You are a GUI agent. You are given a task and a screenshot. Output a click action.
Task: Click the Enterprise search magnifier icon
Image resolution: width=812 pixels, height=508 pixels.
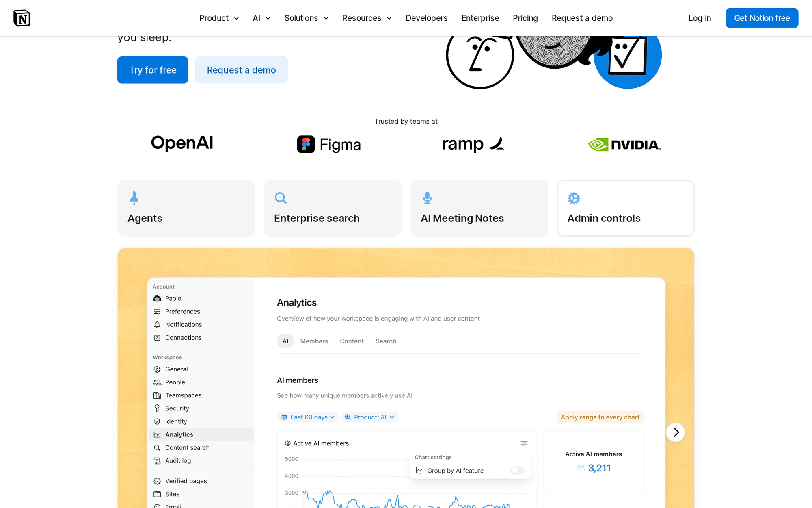(x=281, y=198)
